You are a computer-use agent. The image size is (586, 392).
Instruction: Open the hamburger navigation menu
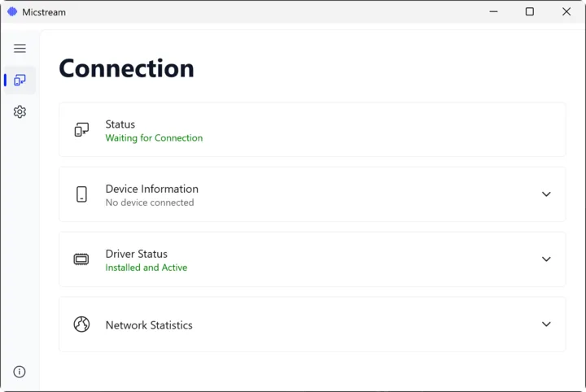tap(20, 49)
